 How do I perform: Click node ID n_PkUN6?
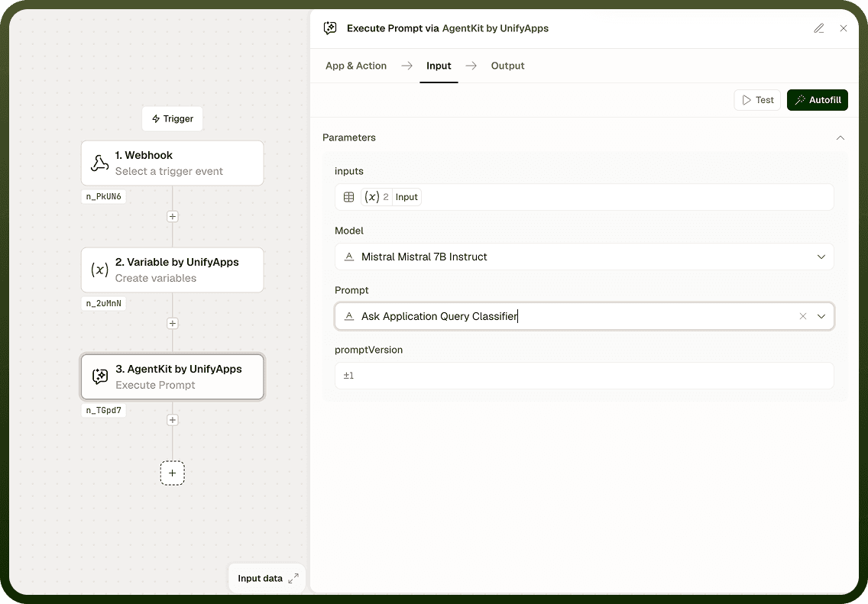pos(103,196)
